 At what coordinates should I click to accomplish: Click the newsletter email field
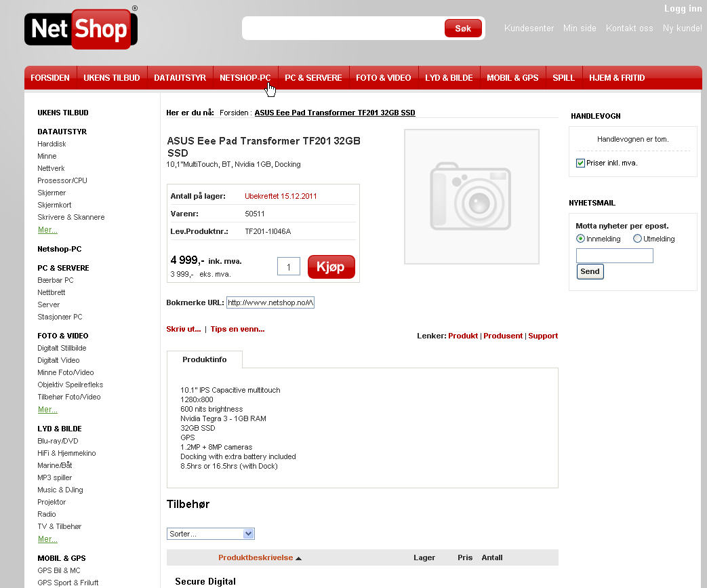coord(615,256)
